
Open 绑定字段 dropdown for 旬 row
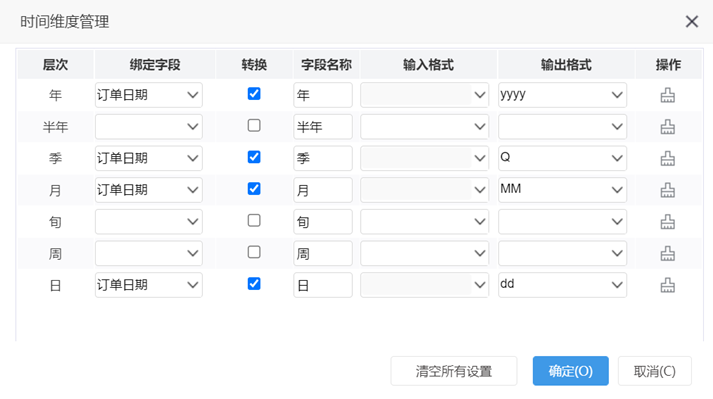tap(149, 222)
